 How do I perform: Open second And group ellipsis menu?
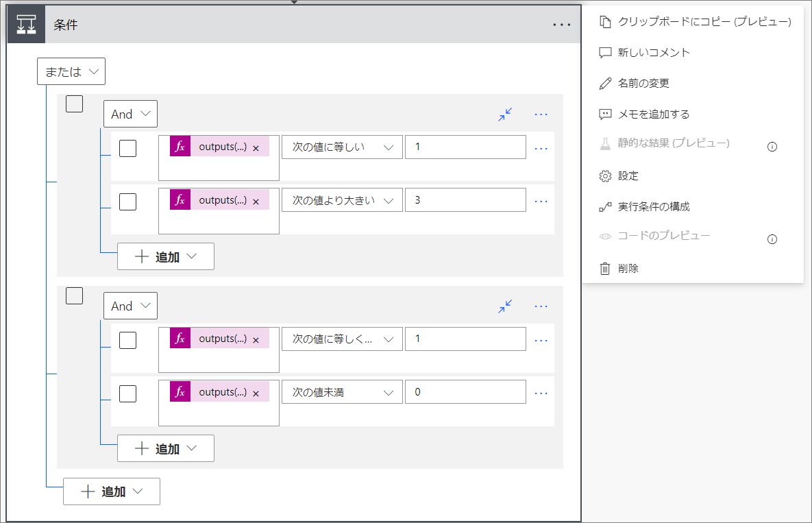pos(541,306)
